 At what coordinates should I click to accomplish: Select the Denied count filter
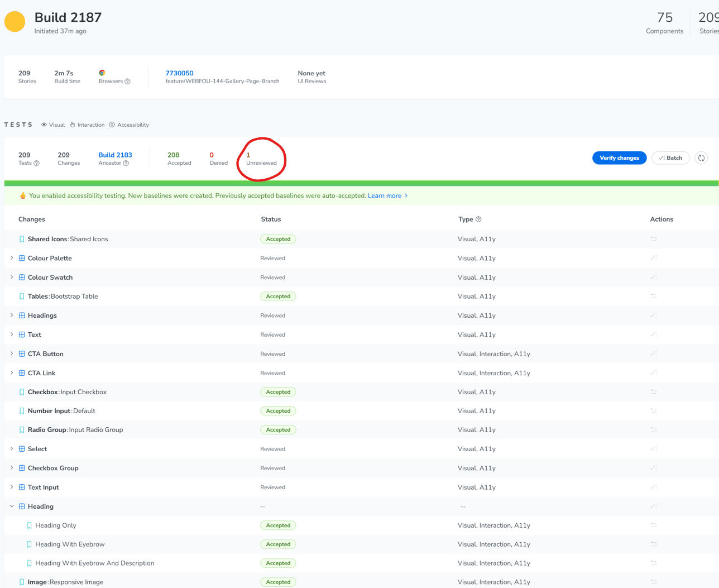[x=218, y=158]
